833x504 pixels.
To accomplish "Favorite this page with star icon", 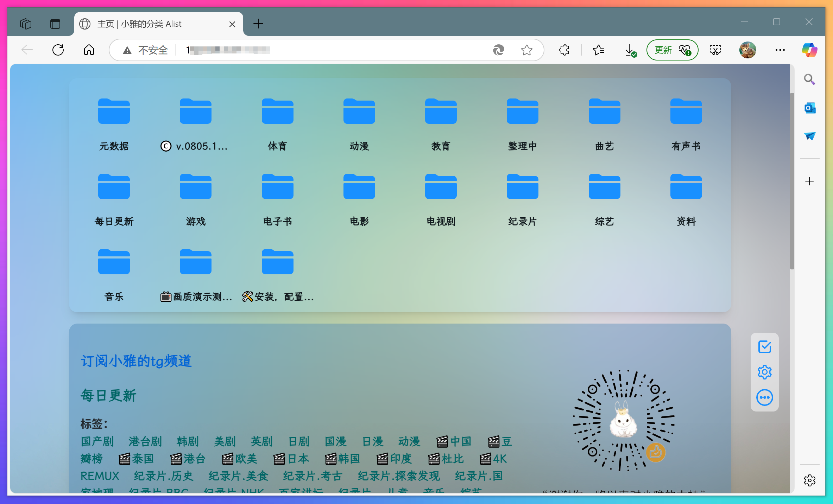I will [526, 50].
